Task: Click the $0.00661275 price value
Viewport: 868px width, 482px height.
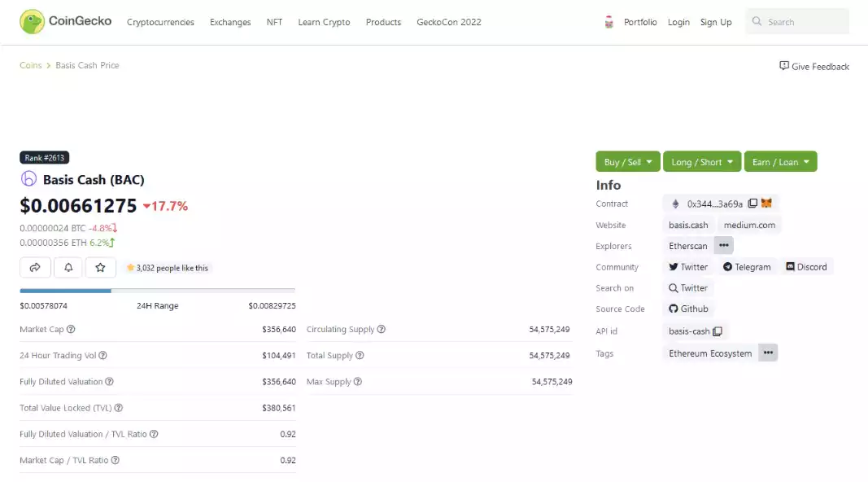Action: (x=78, y=205)
